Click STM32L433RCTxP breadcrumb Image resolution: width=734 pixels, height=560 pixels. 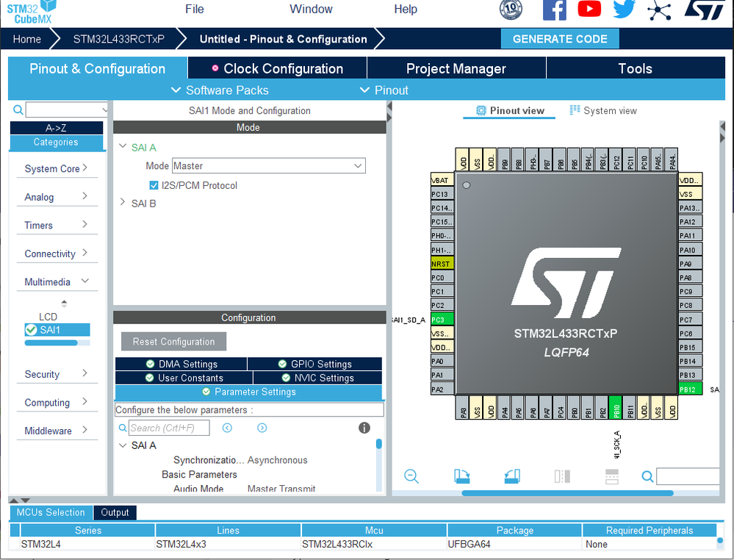pyautogui.click(x=118, y=39)
